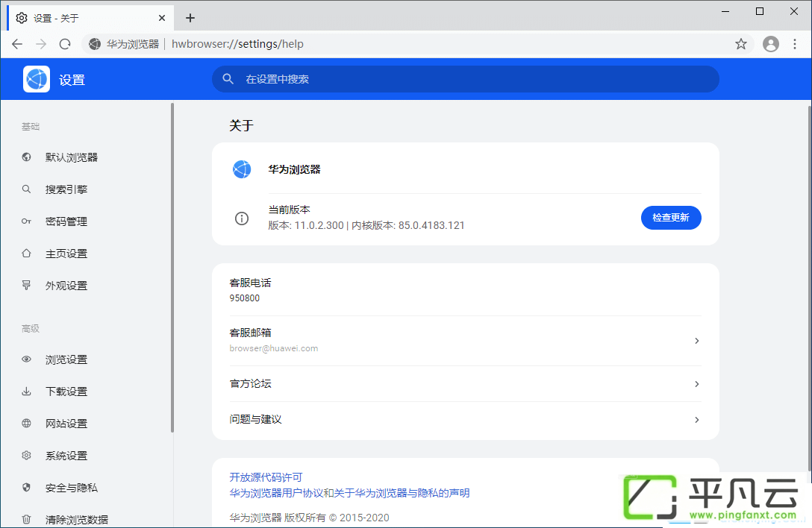The width and height of the screenshot is (812, 528).
Task: Expand the 官方论坛 row chevron
Action: click(696, 384)
